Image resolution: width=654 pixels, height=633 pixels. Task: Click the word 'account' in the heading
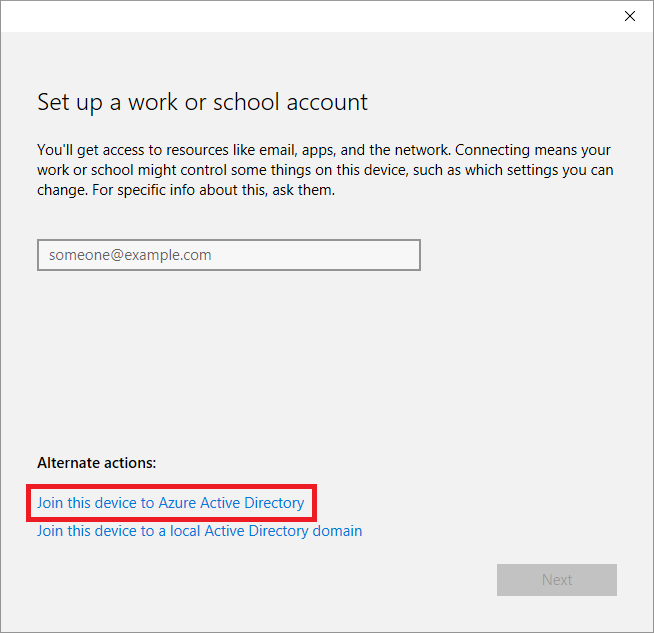(327, 102)
